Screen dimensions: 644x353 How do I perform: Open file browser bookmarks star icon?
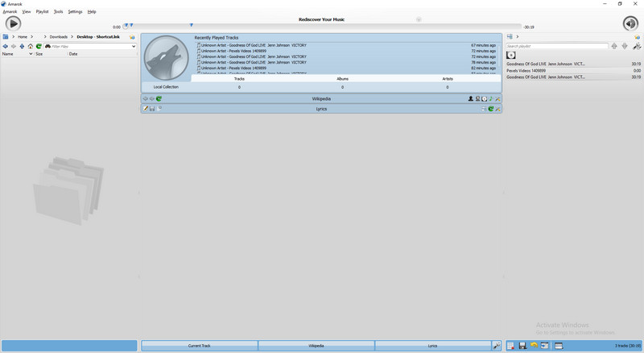[x=132, y=37]
